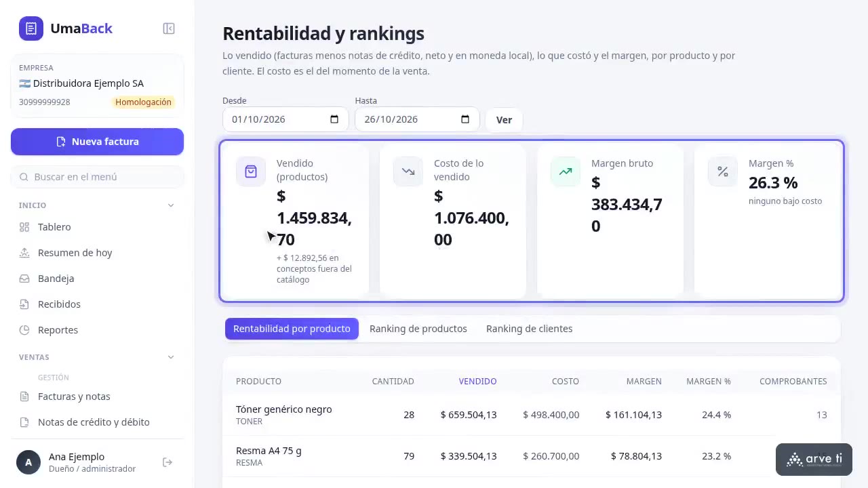
Task: Click the Reportes pie chart icon
Action: (x=24, y=330)
